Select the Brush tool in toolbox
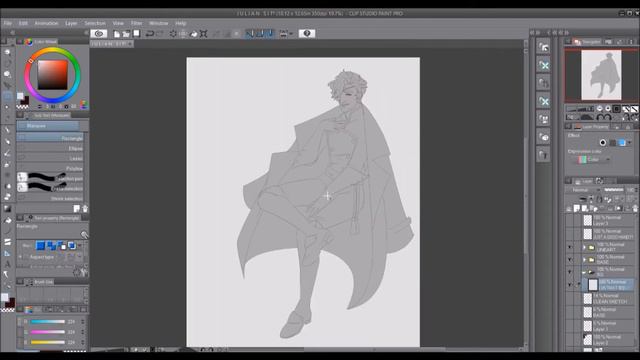The height and width of the screenshot is (360, 640). point(7,153)
